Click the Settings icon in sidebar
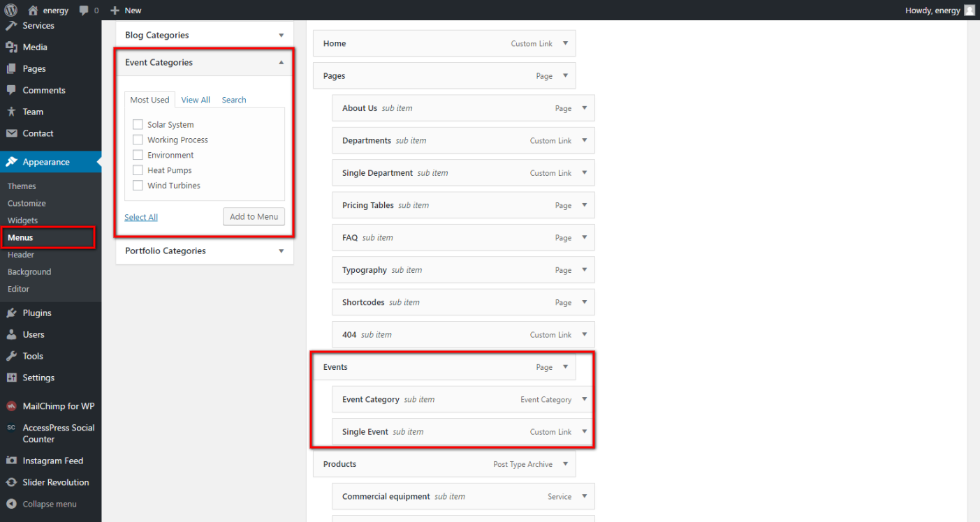The height and width of the screenshot is (522, 980). click(11, 378)
